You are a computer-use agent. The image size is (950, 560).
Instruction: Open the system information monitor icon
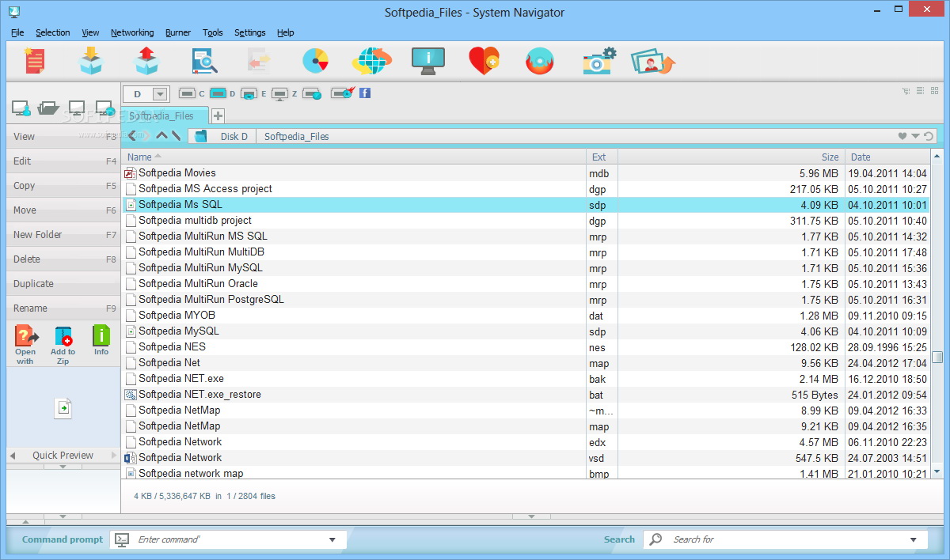coord(428,61)
